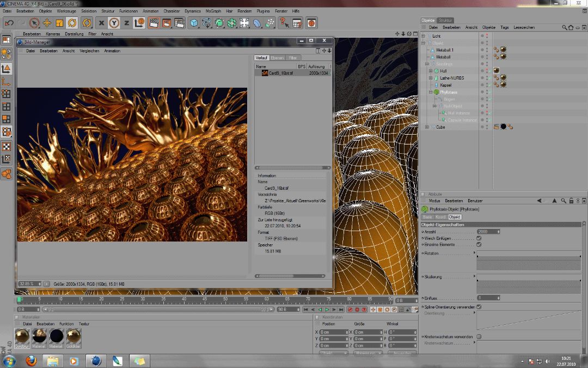Click the green timeline marker at frame zero
The width and height of the screenshot is (588, 368).
point(19,300)
